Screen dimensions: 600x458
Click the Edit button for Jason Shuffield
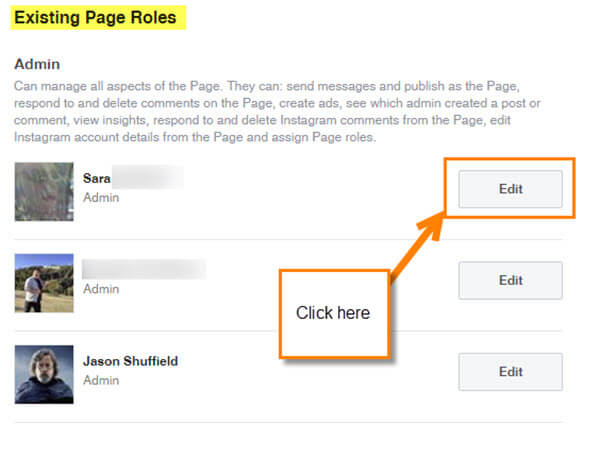510,372
